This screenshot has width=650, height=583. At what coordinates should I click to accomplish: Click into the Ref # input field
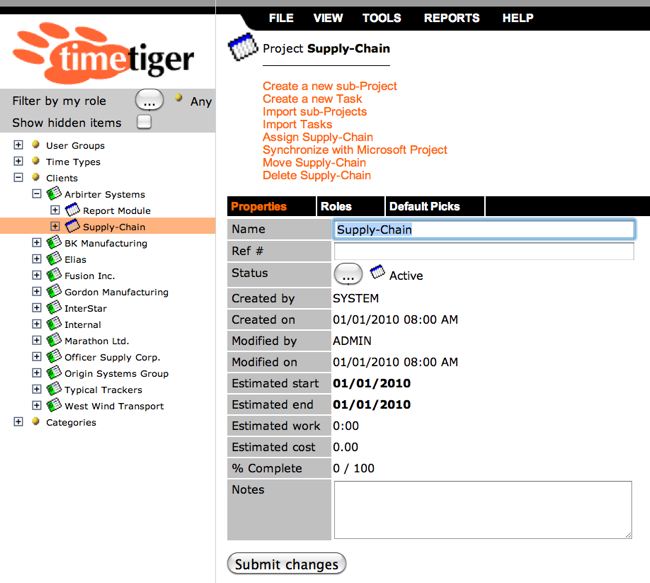[484, 251]
